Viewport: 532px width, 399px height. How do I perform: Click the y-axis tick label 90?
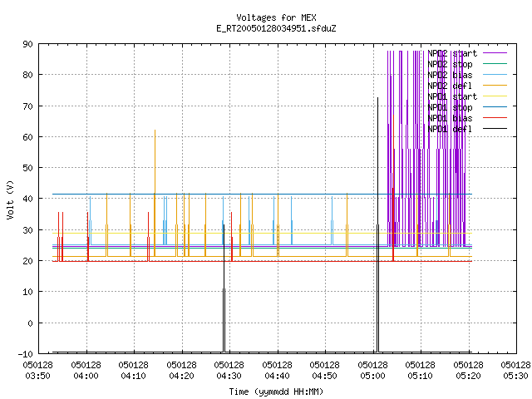pos(27,44)
